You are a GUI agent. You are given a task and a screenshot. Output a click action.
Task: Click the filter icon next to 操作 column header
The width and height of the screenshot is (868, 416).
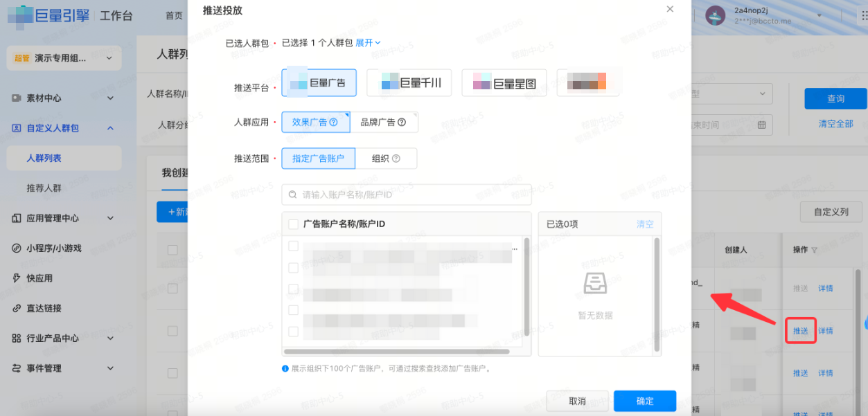click(815, 250)
